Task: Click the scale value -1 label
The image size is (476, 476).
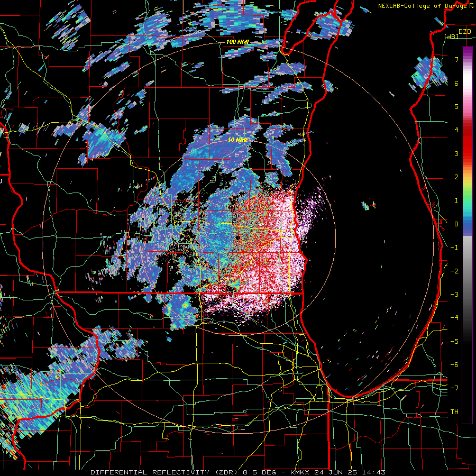Action: [x=454, y=248]
